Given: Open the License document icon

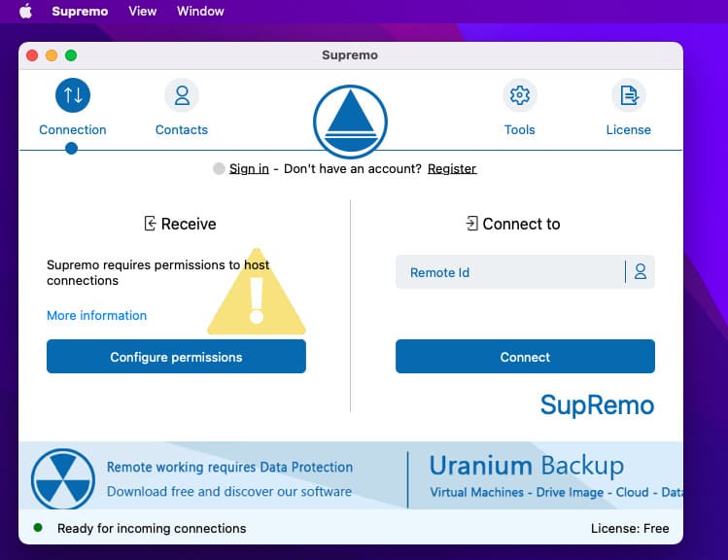Looking at the screenshot, I should (629, 95).
